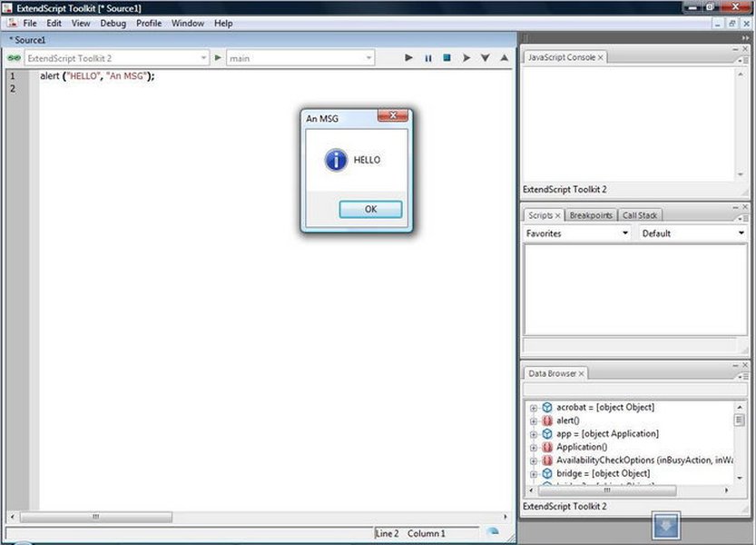Image resolution: width=756 pixels, height=545 pixels.
Task: Select the Data Browser tab
Action: coord(552,373)
